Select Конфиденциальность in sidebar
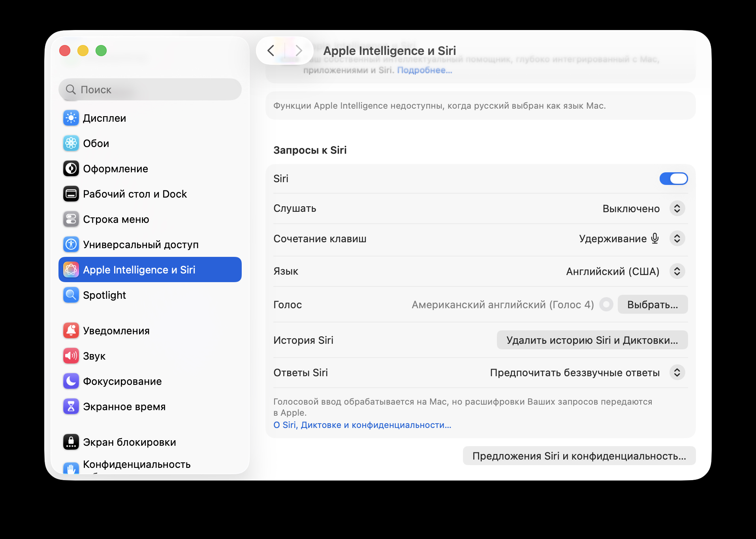756x539 pixels. click(x=150, y=465)
